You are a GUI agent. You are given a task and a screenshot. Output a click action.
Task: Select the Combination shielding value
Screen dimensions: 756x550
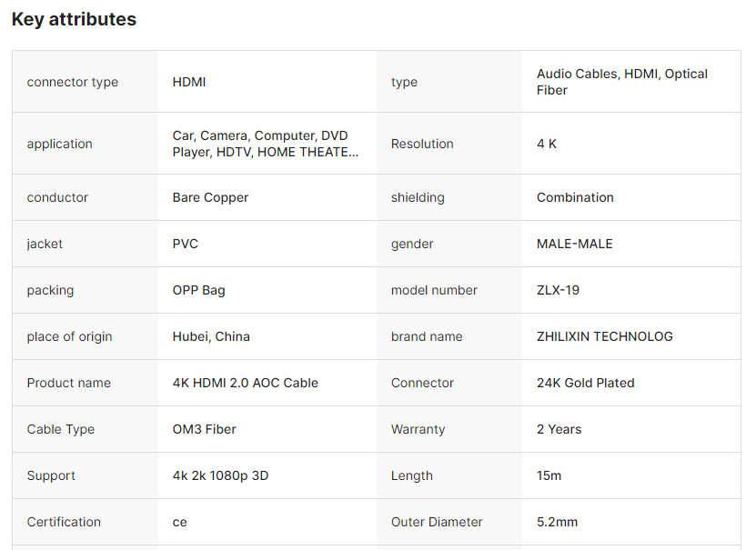point(575,197)
